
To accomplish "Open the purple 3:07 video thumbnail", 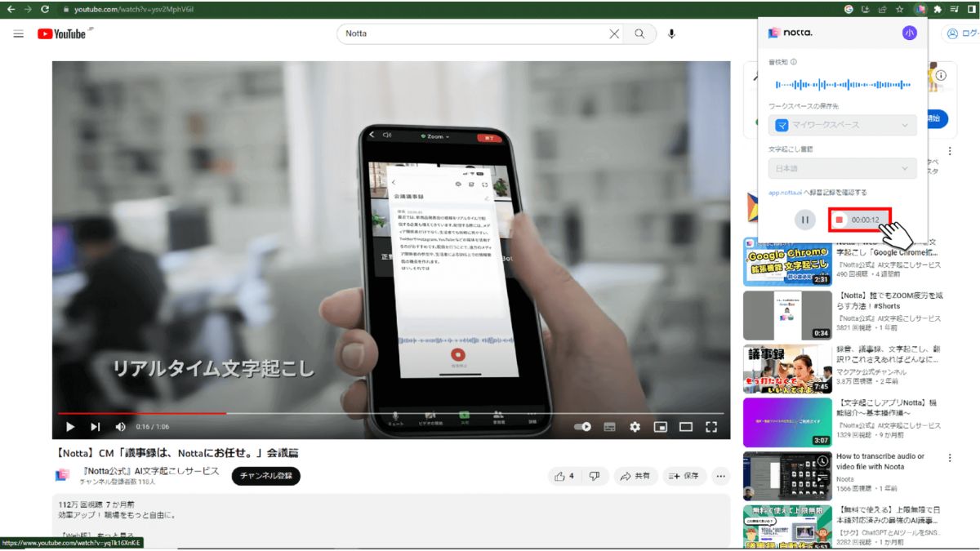I will coord(786,422).
